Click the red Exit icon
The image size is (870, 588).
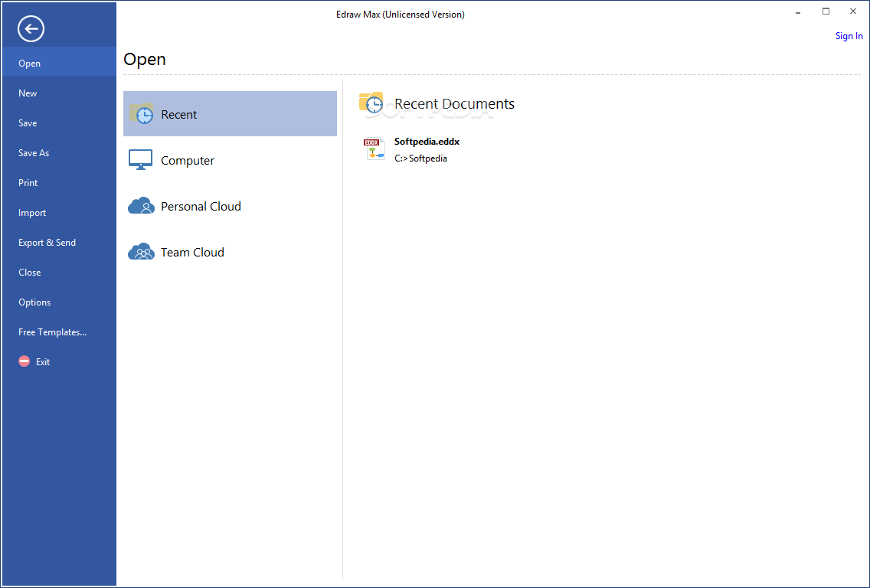25,361
